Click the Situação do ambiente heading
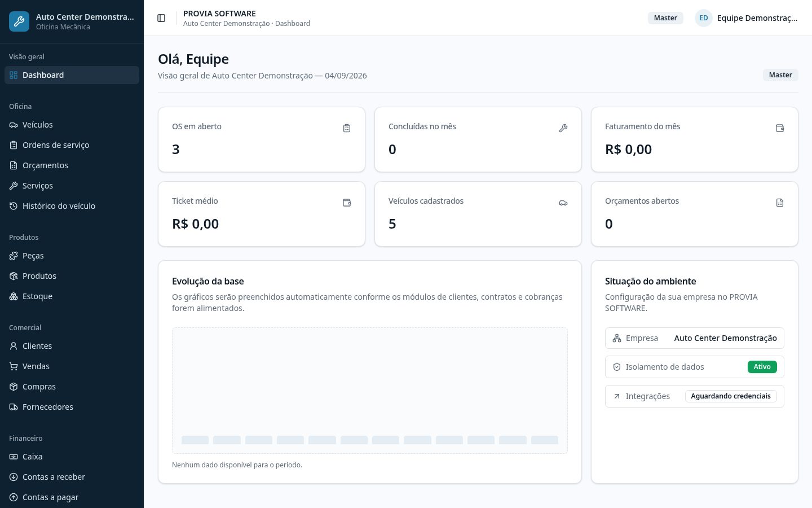Screen dimensions: 812x508 tap(651, 281)
